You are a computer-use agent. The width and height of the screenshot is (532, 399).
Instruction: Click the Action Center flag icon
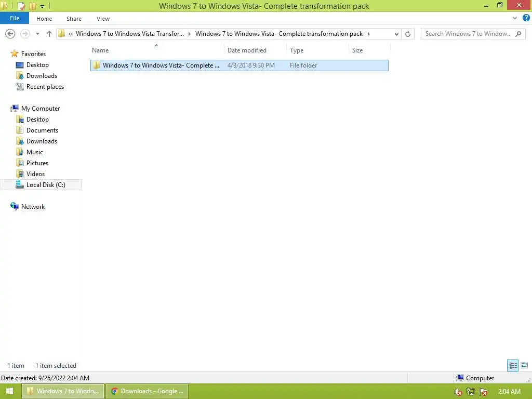tap(483, 392)
